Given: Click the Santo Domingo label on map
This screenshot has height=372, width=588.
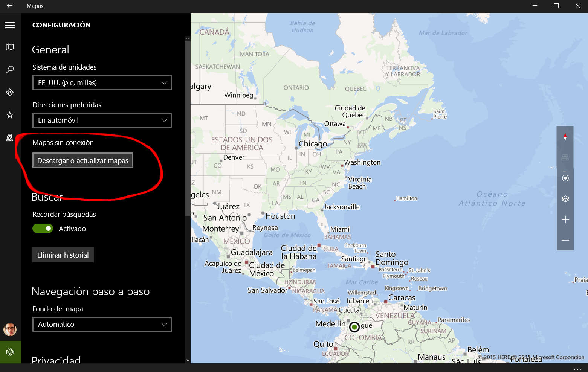Looking at the screenshot, I should (392, 258).
